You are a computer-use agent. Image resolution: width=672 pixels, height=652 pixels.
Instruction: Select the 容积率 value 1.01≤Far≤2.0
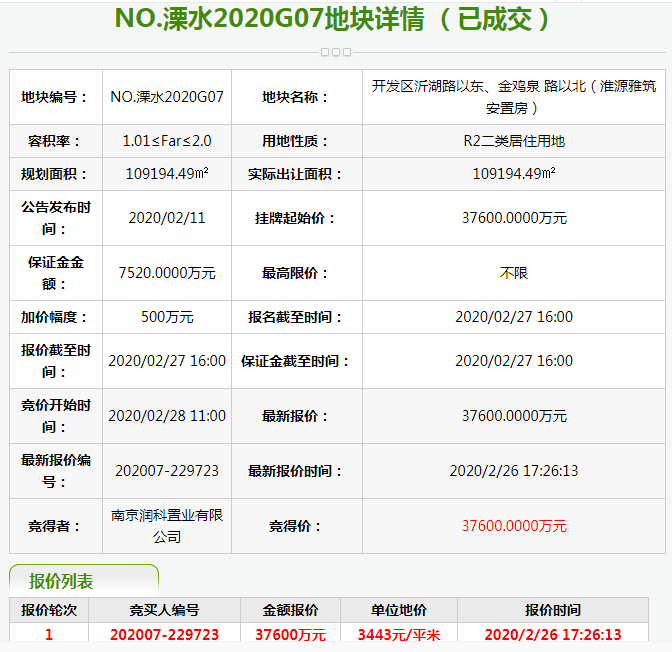[167, 141]
